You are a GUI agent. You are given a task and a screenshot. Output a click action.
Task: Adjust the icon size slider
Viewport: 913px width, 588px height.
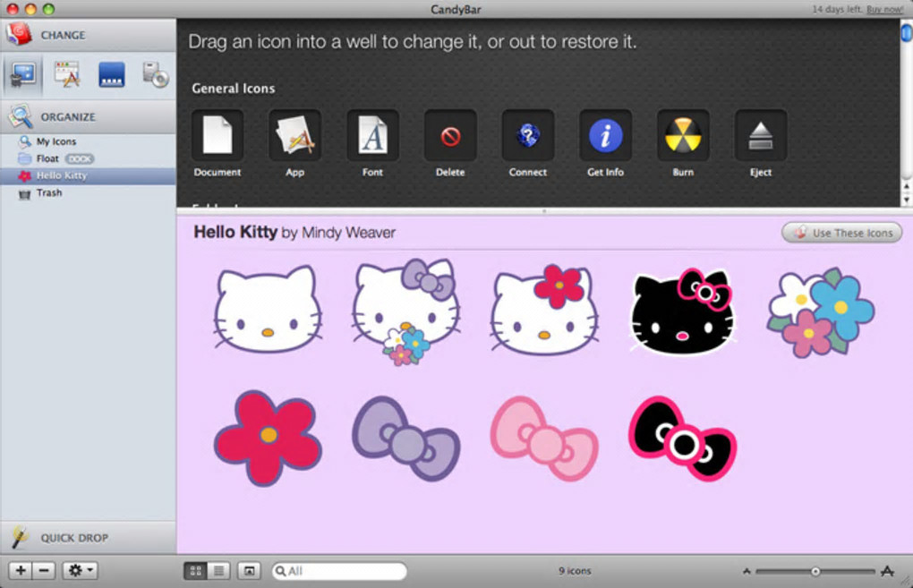(815, 572)
